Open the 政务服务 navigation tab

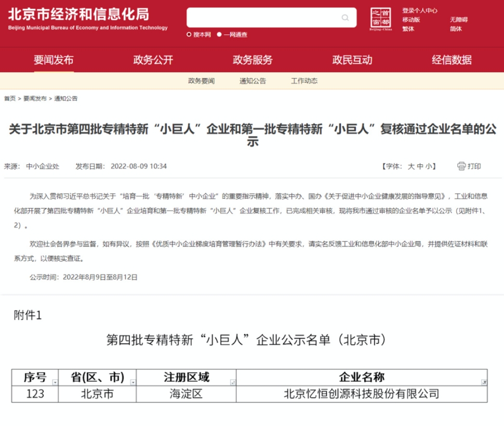tap(253, 60)
